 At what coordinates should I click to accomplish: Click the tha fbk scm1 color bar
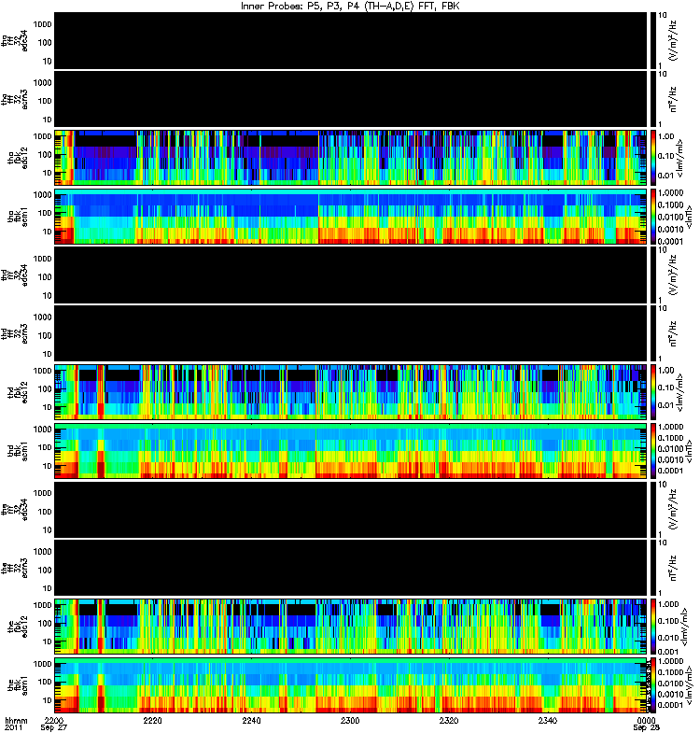651,217
